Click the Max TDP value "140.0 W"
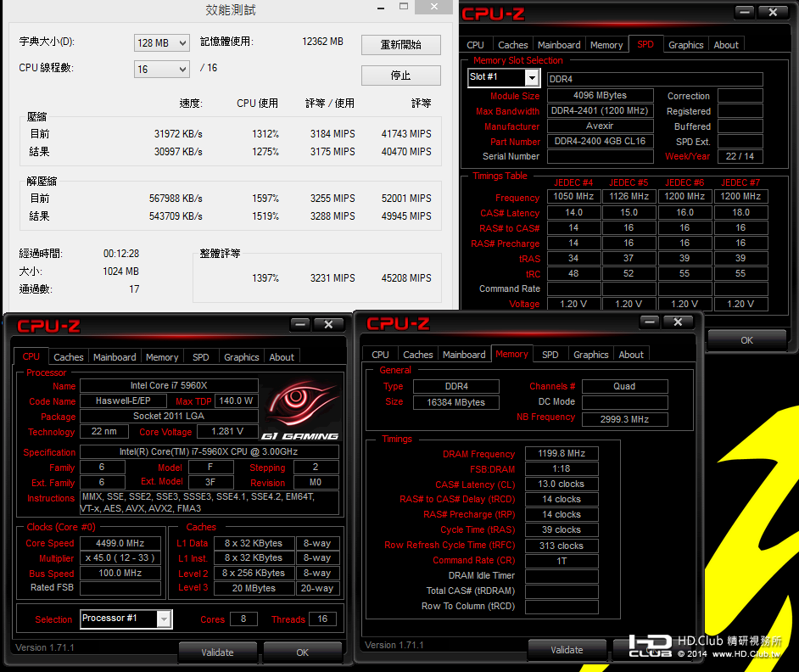Viewport: 799px width, 672px height. (x=236, y=400)
